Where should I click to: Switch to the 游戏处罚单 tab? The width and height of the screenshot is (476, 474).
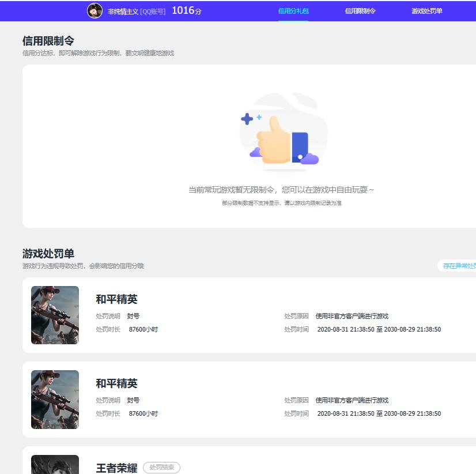[427, 11]
